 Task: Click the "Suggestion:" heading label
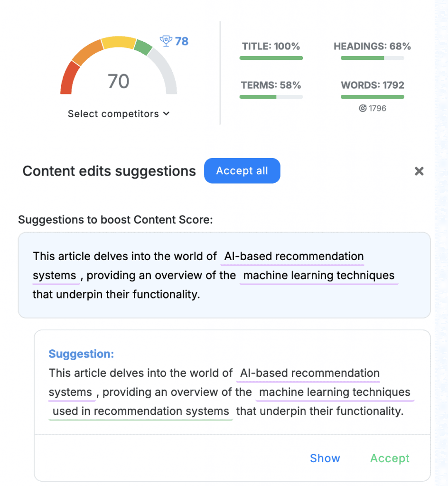coord(82,354)
